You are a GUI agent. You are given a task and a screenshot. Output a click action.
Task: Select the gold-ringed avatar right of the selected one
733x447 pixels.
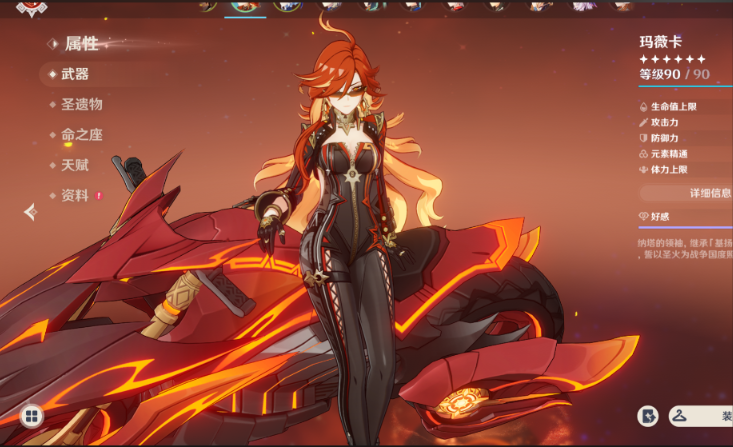pyautogui.click(x=287, y=6)
